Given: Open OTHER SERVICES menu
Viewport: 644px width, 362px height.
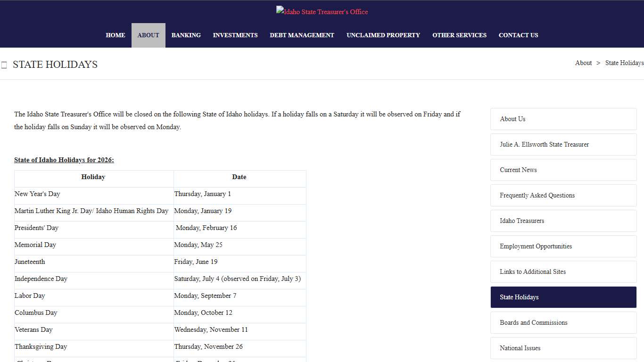Looking at the screenshot, I should click(x=459, y=35).
